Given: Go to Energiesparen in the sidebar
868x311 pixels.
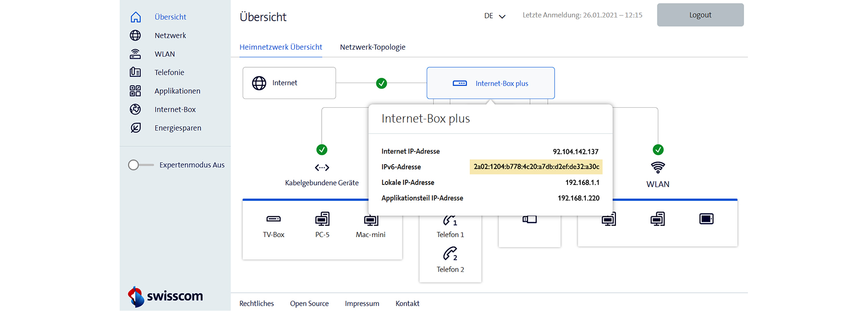Looking at the screenshot, I should tap(177, 128).
